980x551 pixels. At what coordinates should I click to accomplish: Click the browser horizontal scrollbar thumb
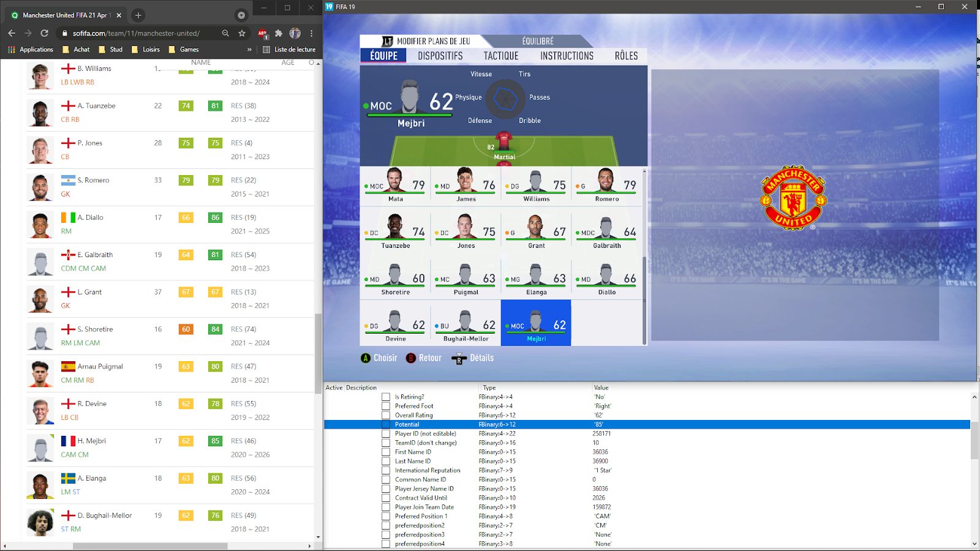[150, 546]
